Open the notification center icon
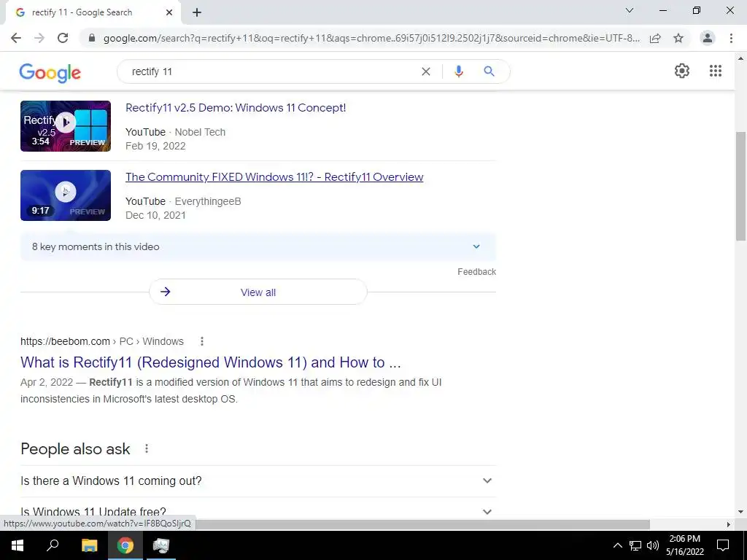Screen dimensions: 747x560 click(723, 545)
